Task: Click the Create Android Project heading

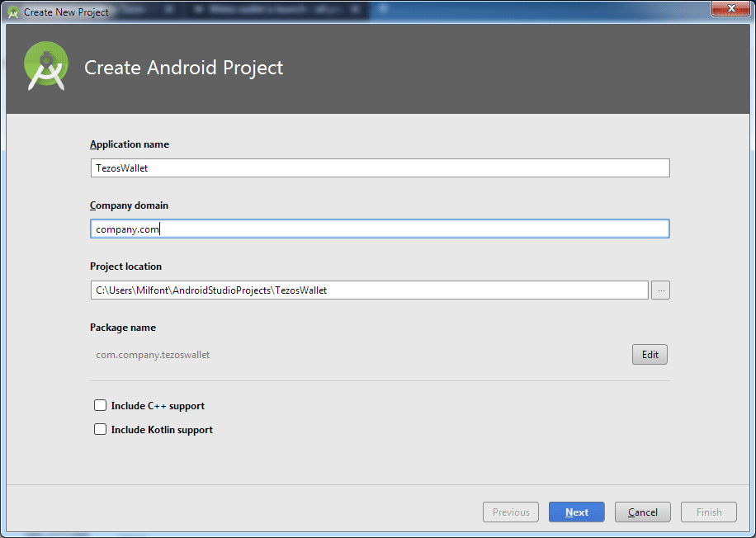Action: pos(184,68)
